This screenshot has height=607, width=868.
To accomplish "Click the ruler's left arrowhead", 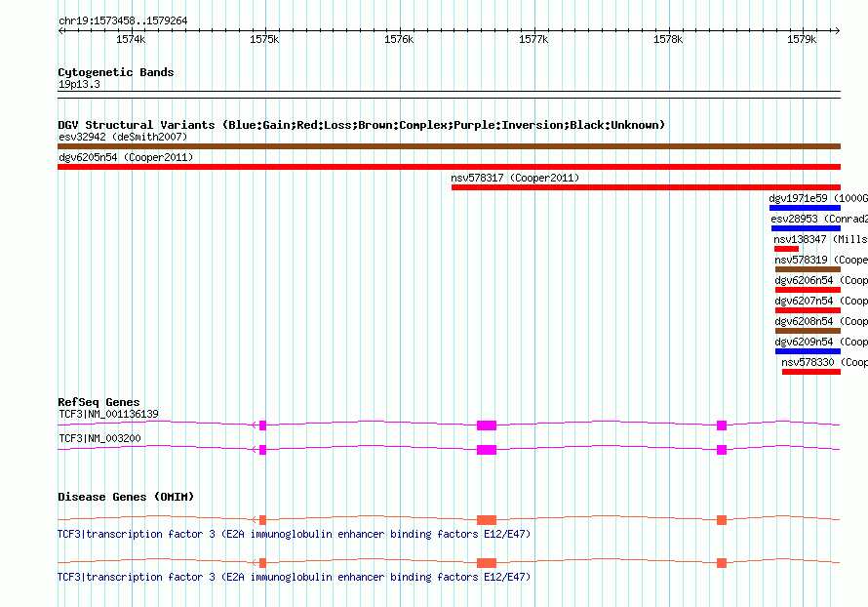I will tap(60, 31).
